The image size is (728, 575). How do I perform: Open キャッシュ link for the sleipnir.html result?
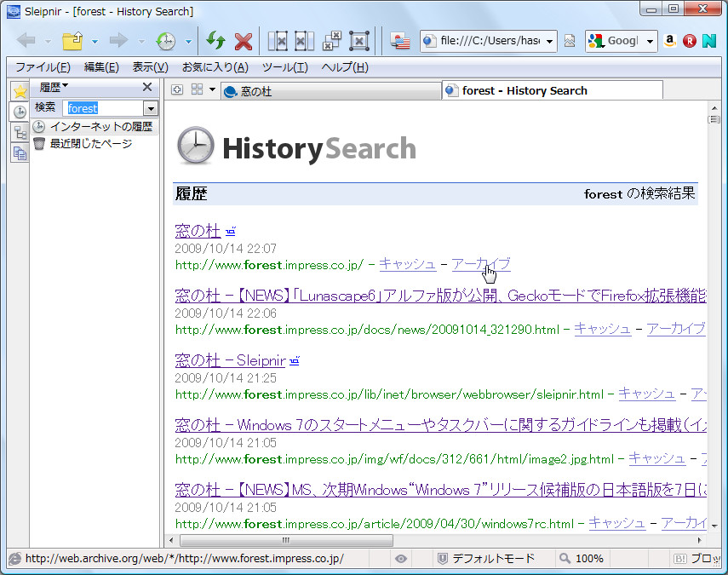(x=647, y=394)
